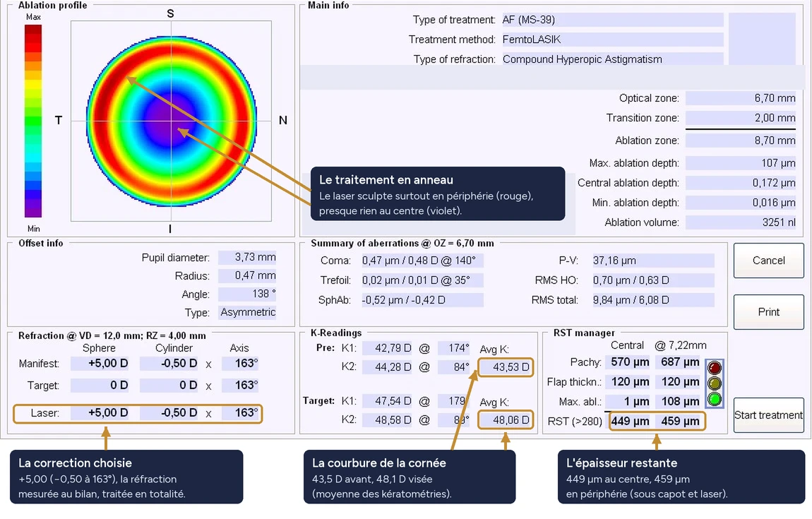Click the Max–Min ablation color scale bar
The width and height of the screenshot is (812, 519).
click(x=33, y=121)
